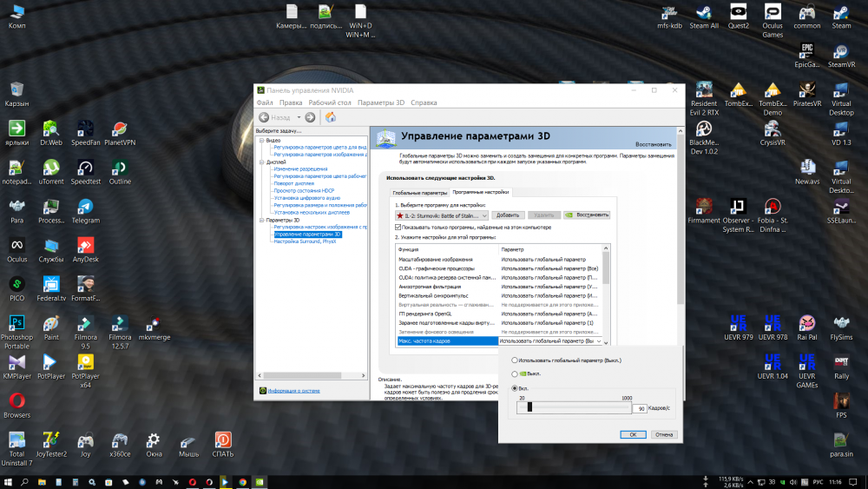Switch to 'Глобальные параметры' tab
This screenshot has width=868, height=489.
point(419,192)
